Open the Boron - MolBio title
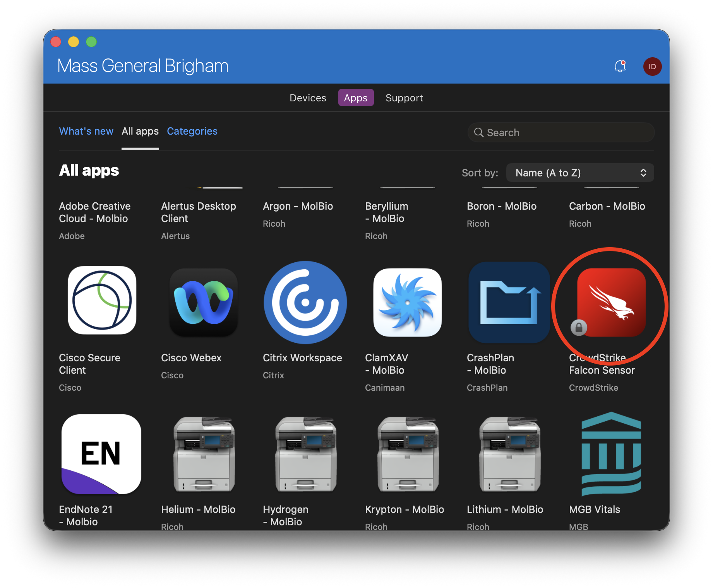The height and width of the screenshot is (588, 713). click(502, 206)
